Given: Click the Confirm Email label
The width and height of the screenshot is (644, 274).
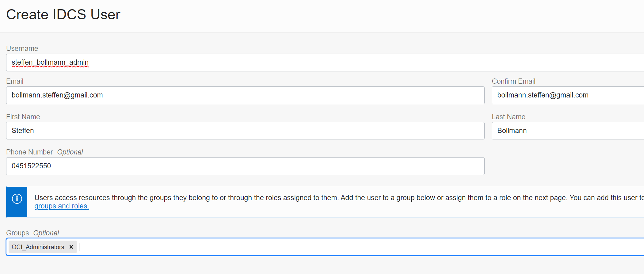Looking at the screenshot, I should point(513,81).
